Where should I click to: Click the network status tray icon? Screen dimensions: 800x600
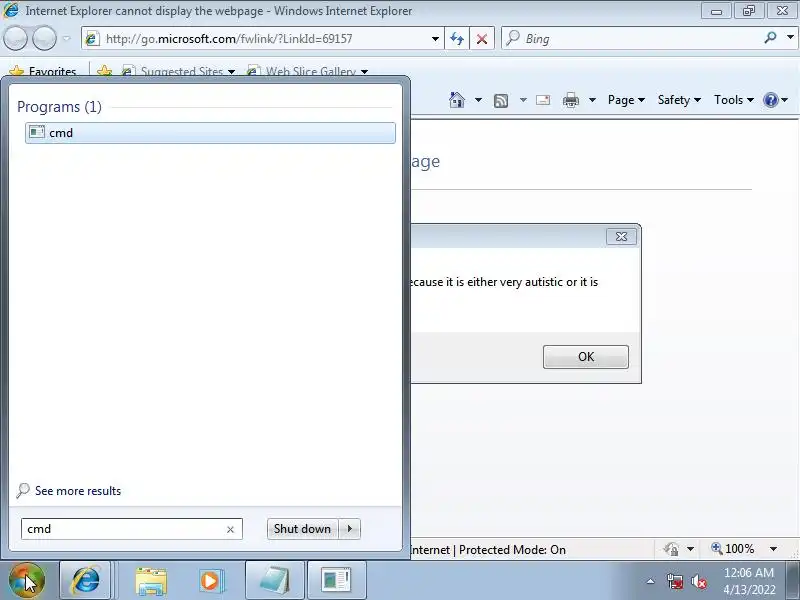tap(675, 581)
